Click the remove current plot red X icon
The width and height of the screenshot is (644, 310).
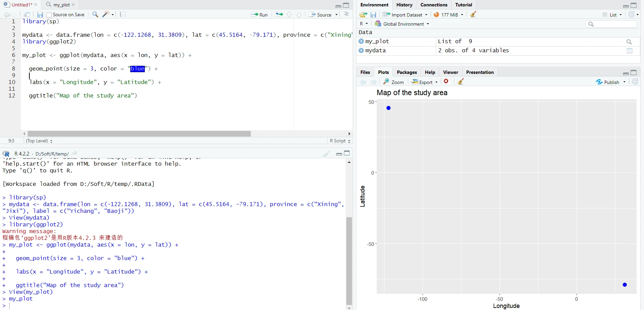click(446, 82)
